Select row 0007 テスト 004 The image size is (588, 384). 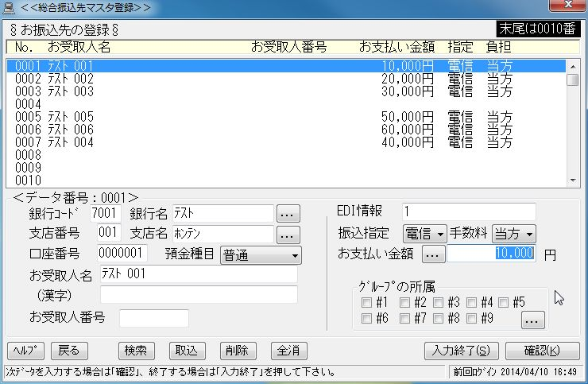point(286,142)
